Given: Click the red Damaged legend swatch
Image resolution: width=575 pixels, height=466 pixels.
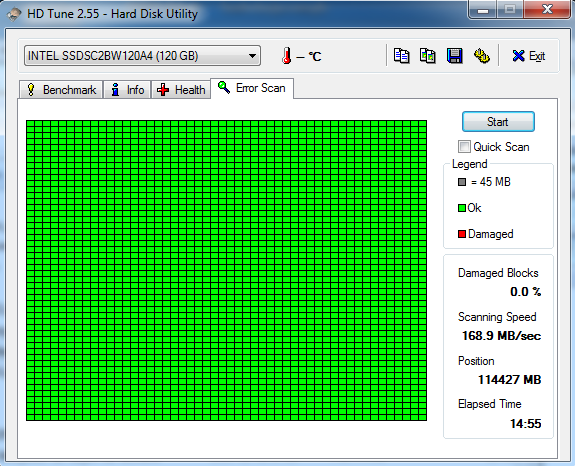Looking at the screenshot, I should [x=462, y=234].
